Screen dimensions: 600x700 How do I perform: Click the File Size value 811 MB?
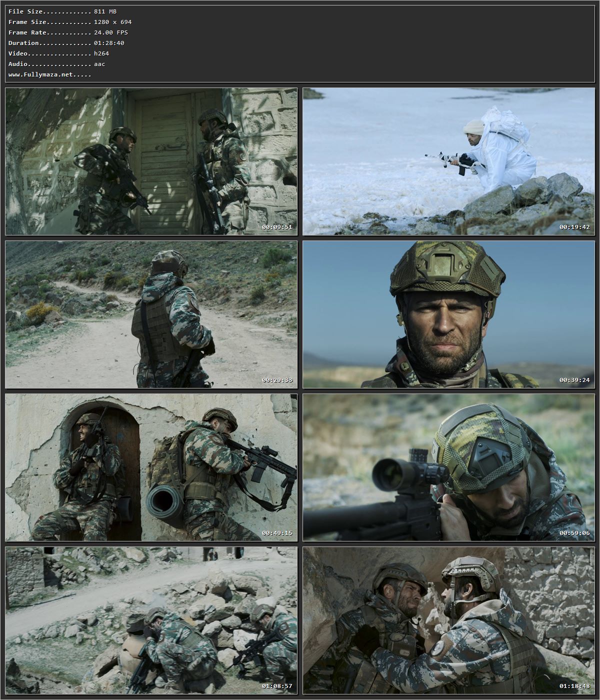coord(105,11)
